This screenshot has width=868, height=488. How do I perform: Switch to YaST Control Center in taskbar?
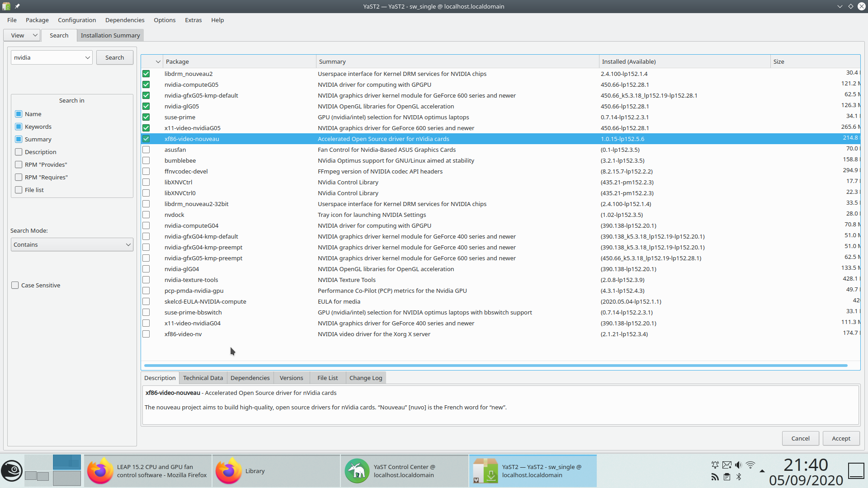tap(405, 471)
